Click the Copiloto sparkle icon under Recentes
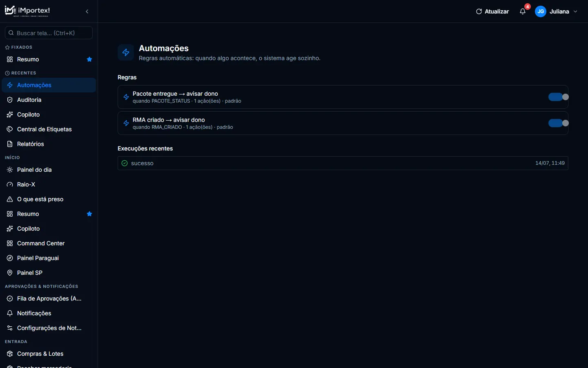The image size is (588, 368). click(x=10, y=114)
